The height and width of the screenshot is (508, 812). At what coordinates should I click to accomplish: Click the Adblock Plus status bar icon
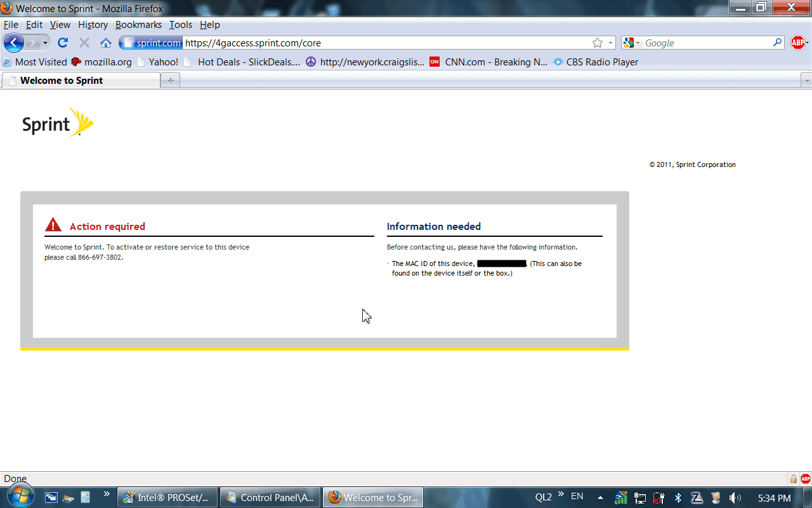pos(806,479)
